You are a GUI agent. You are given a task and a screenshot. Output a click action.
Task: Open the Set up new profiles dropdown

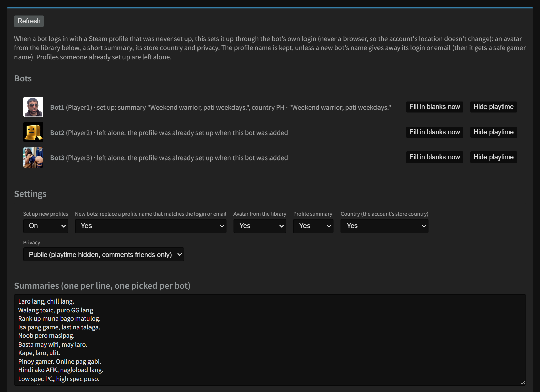46,226
